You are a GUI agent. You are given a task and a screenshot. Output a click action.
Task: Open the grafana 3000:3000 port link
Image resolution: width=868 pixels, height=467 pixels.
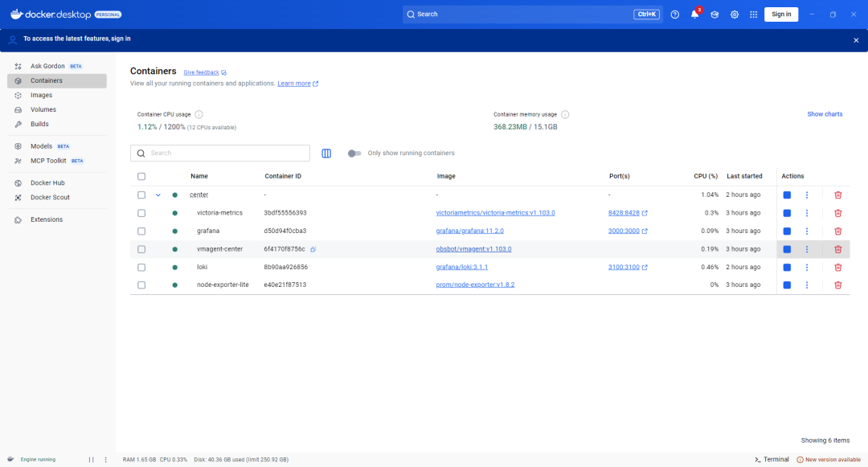(624, 231)
